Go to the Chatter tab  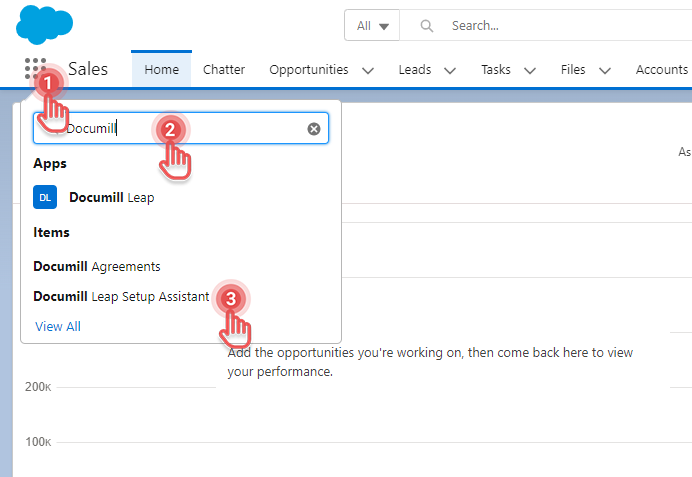point(224,70)
